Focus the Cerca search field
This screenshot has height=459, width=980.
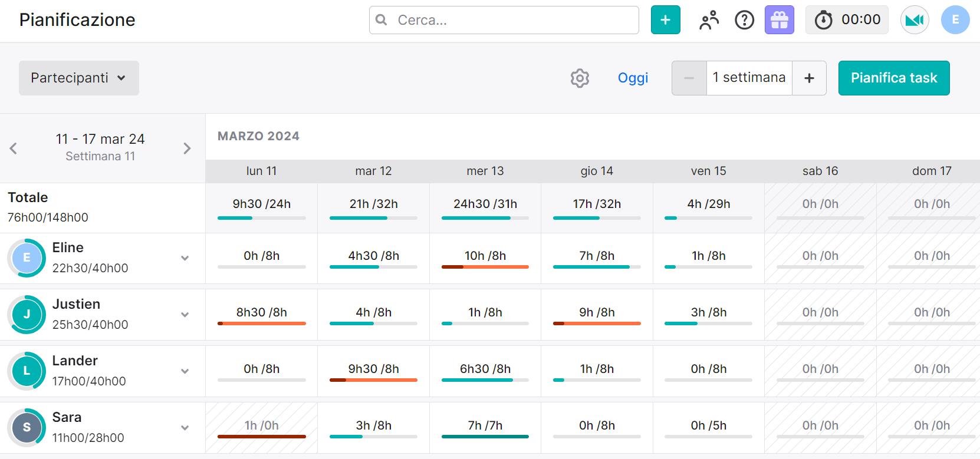pyautogui.click(x=504, y=20)
